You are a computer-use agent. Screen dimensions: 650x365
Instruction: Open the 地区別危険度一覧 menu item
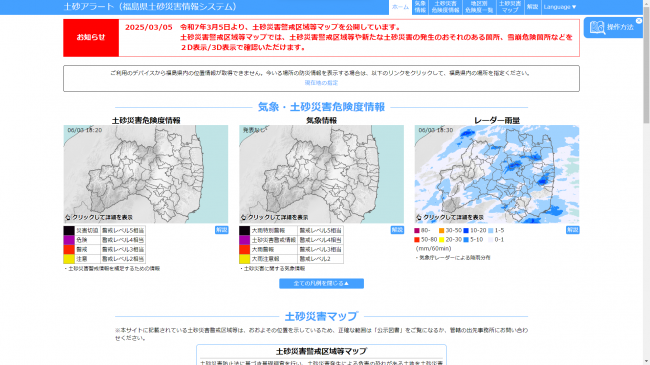click(479, 7)
